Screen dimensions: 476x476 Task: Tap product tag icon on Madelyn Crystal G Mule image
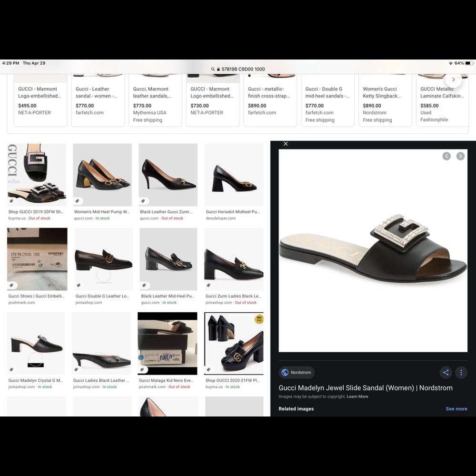coord(11,369)
